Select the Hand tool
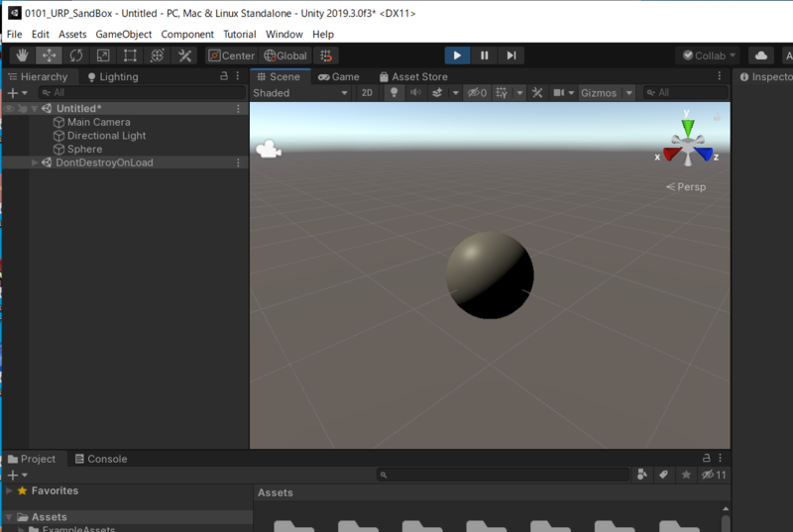The height and width of the screenshot is (532, 793). tap(22, 55)
